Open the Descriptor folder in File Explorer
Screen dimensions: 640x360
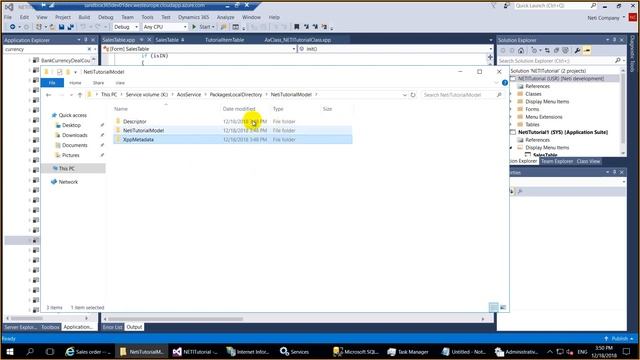point(135,122)
